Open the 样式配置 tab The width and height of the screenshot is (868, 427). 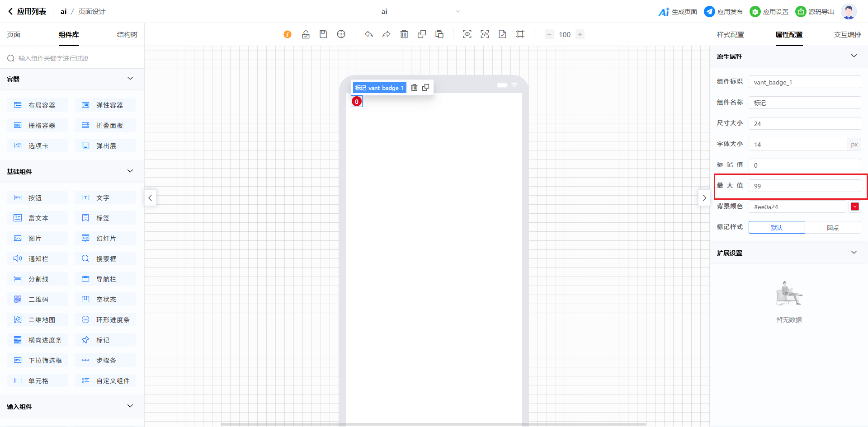[x=730, y=35]
